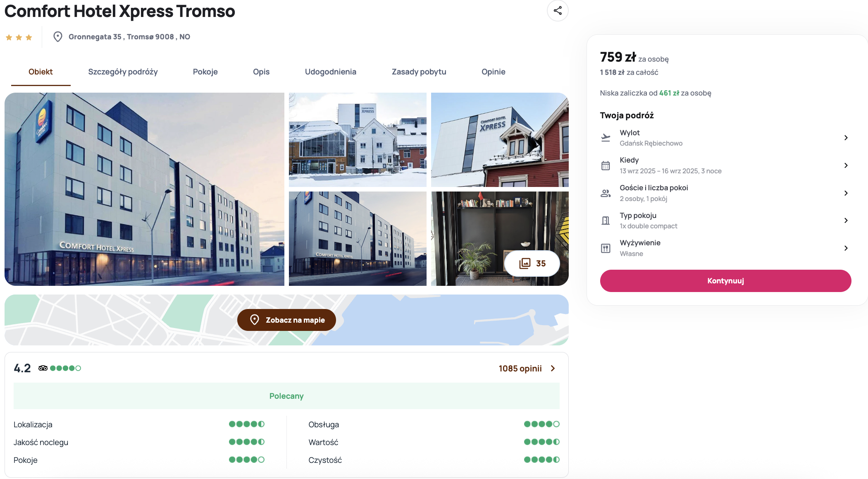Open the 1085 opinii reviews link
Image resolution: width=868 pixels, height=479 pixels.
coord(520,369)
